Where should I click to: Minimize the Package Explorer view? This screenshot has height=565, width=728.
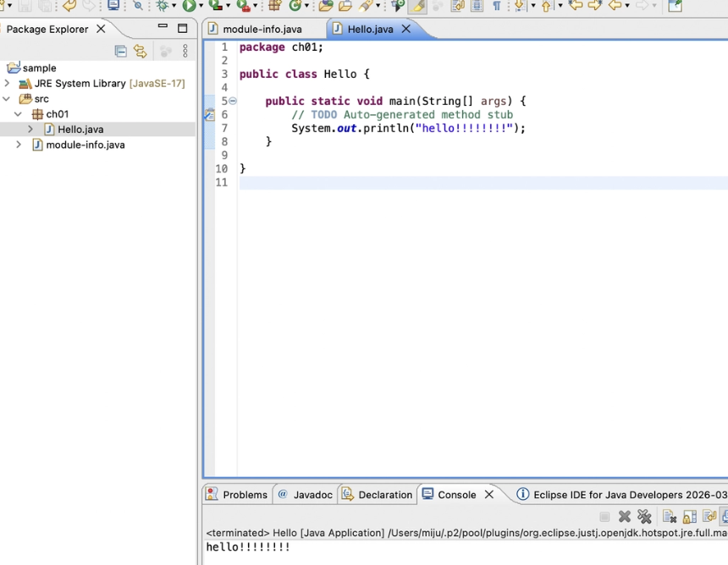coord(163,26)
